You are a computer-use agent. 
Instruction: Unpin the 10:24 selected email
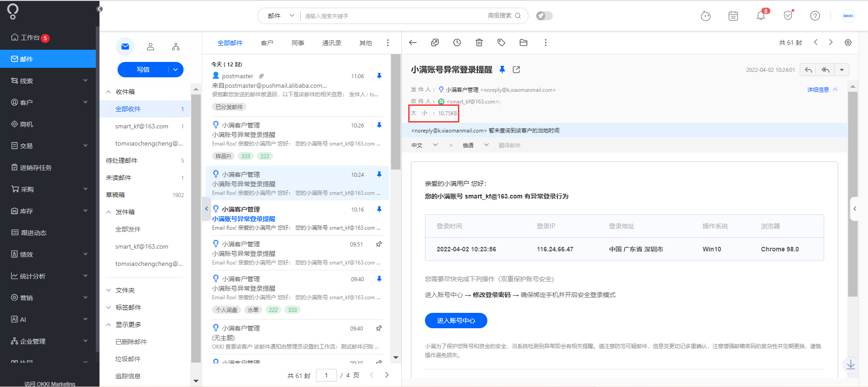coord(379,175)
